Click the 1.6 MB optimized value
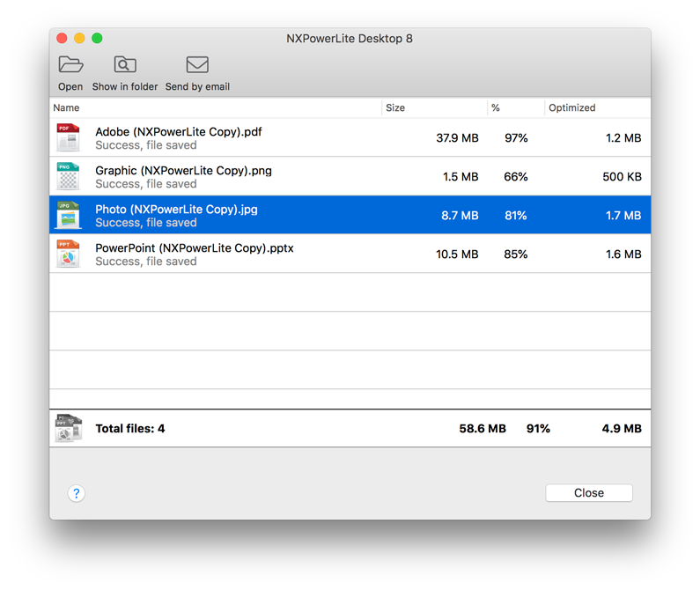Screen dimensions: 700x590 pyautogui.click(x=623, y=254)
